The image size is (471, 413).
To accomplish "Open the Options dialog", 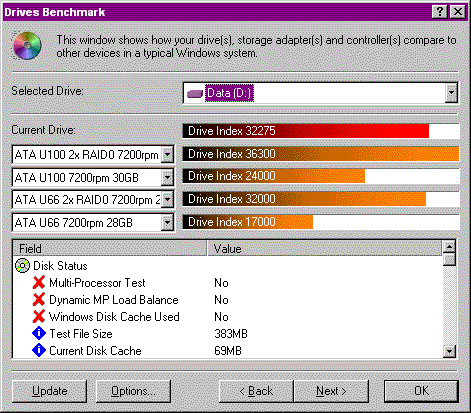I will coord(133,391).
